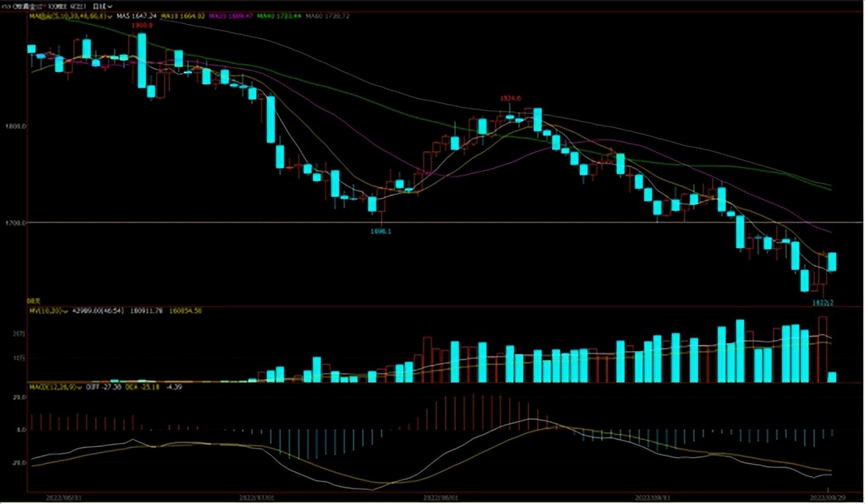
Task: Click the last cyan candlestick on the right
Action: 832,262
